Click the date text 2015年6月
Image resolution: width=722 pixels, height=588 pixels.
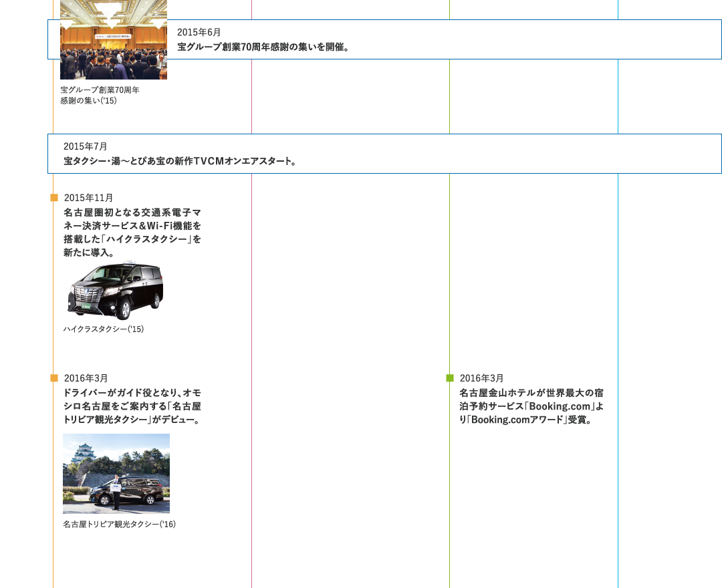[x=199, y=32]
